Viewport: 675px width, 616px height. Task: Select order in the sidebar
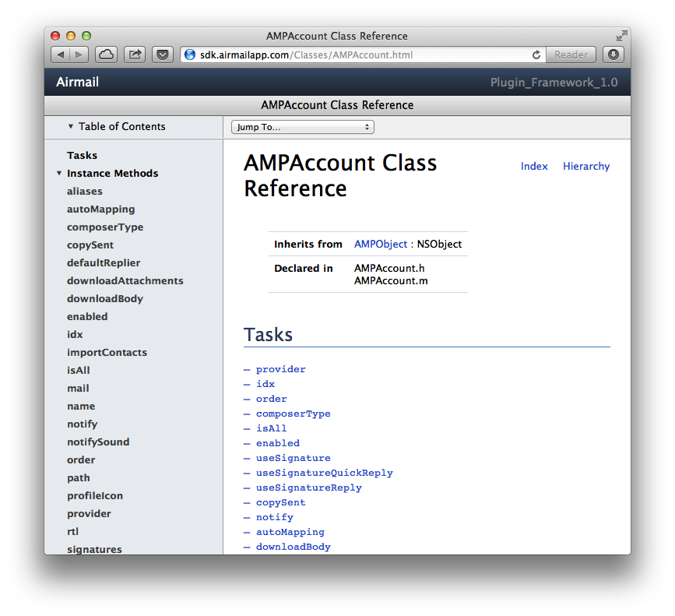click(x=81, y=460)
